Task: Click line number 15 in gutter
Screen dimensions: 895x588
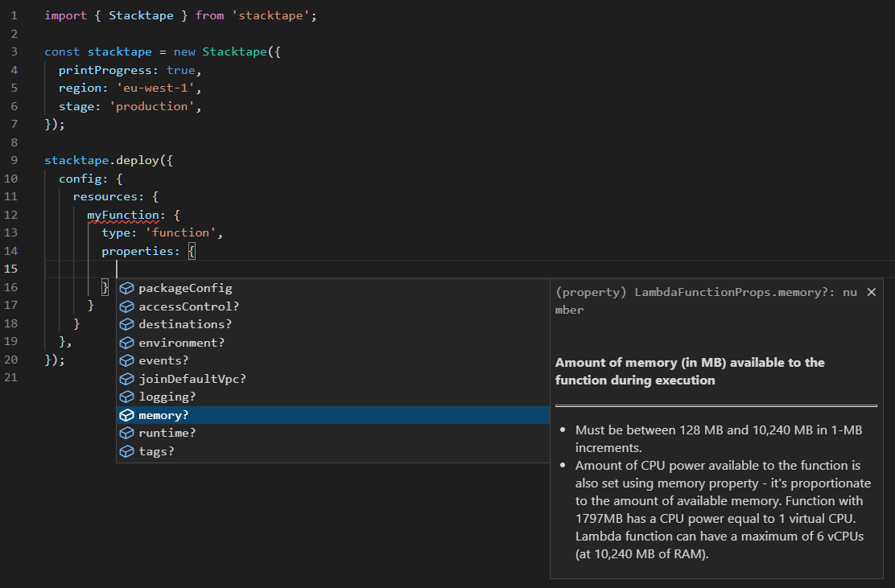Action: [10, 269]
